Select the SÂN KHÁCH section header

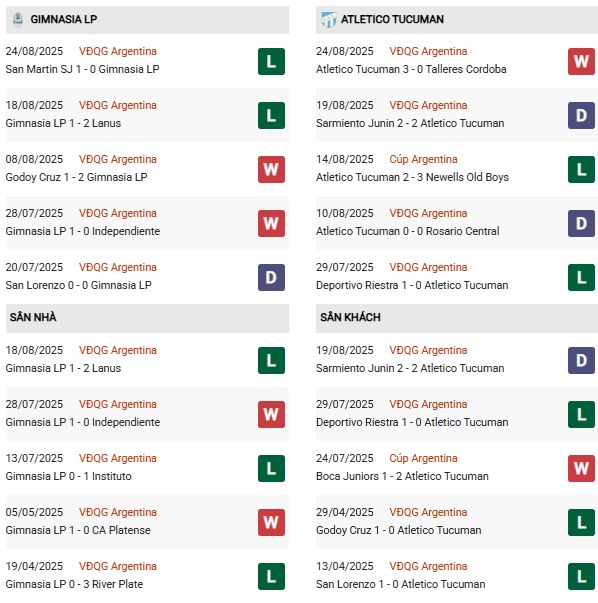[456, 318]
